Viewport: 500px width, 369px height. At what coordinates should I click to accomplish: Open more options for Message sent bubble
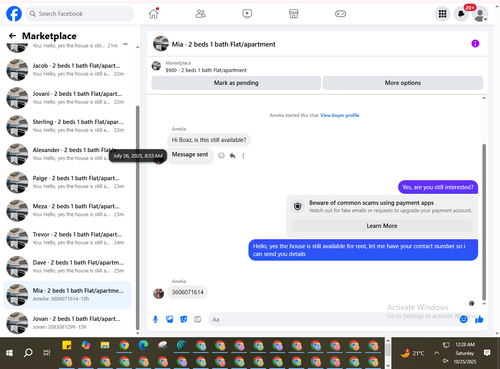pyautogui.click(x=243, y=156)
